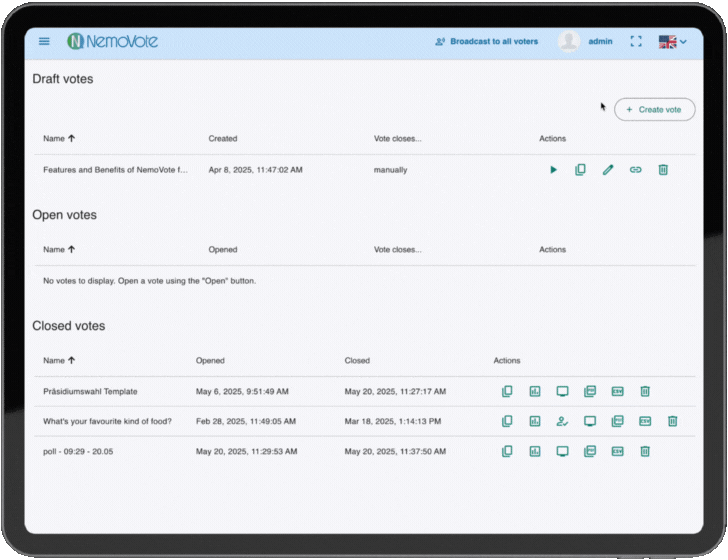Viewport: 728px width, 560px height.
Task: Open the hamburger navigation menu
Action: click(44, 41)
